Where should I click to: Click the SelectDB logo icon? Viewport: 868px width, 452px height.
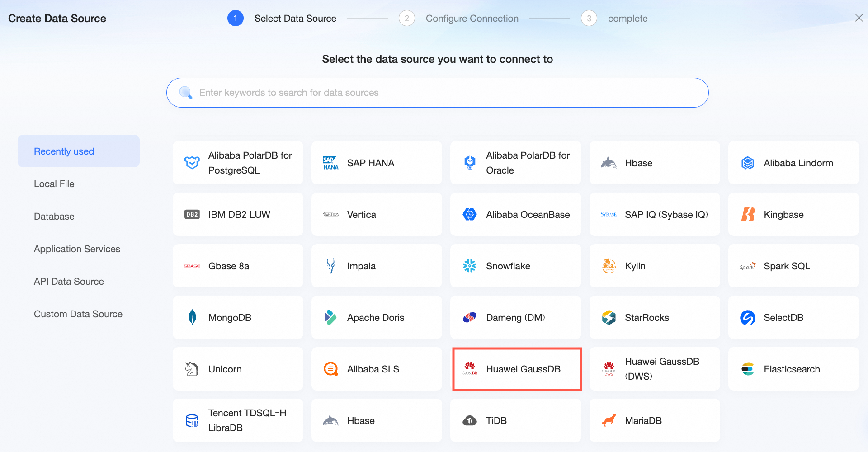(748, 317)
